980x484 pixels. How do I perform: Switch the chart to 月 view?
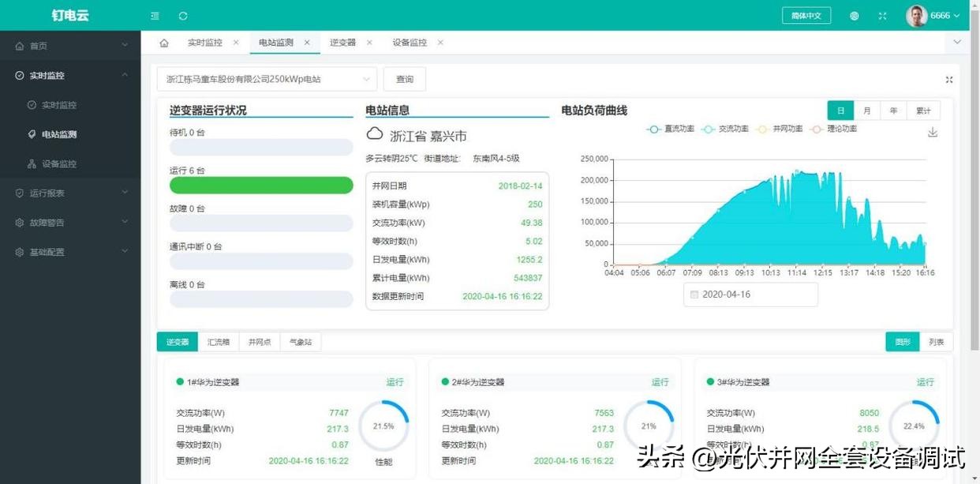pyautogui.click(x=867, y=111)
